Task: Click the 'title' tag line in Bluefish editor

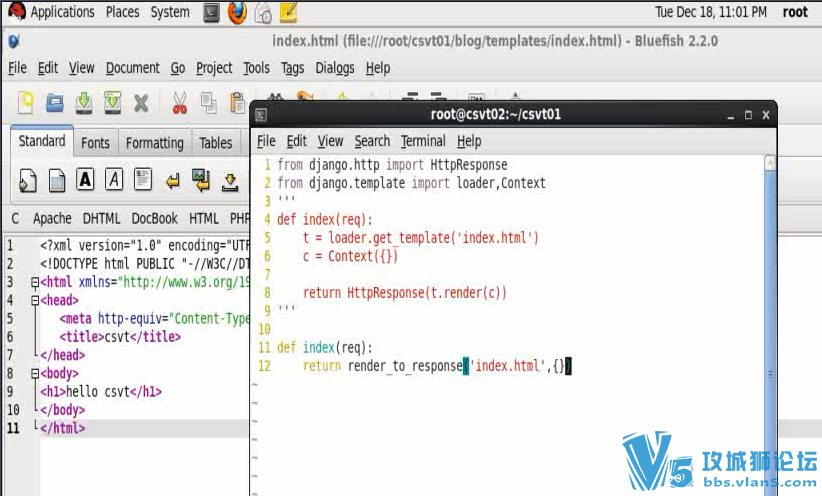Action: coord(120,337)
